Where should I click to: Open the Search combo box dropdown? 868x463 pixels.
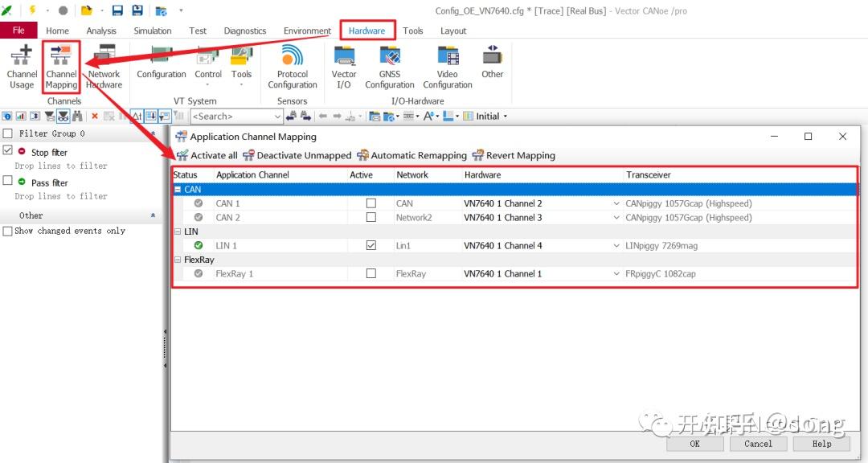point(277,117)
